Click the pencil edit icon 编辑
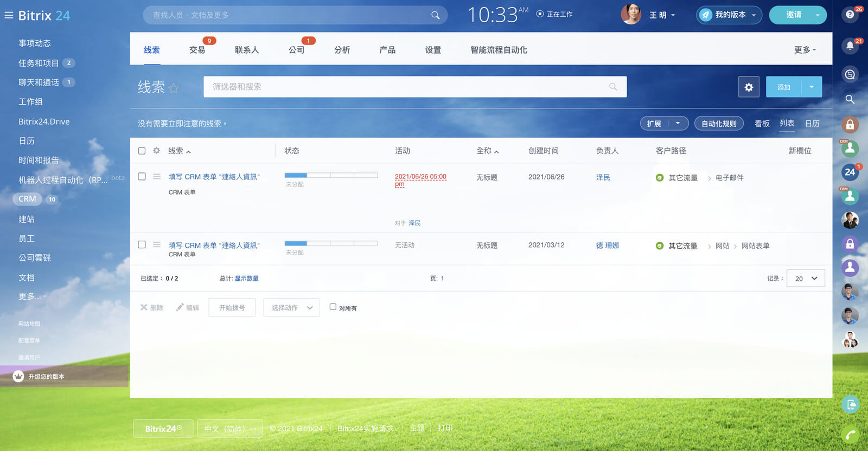Screen dimensions: 868x451 click(x=180, y=307)
